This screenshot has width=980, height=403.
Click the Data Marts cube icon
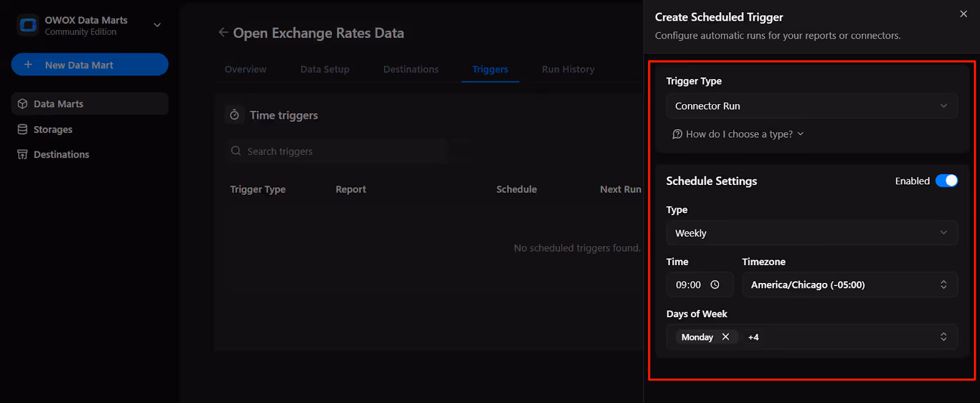(23, 104)
